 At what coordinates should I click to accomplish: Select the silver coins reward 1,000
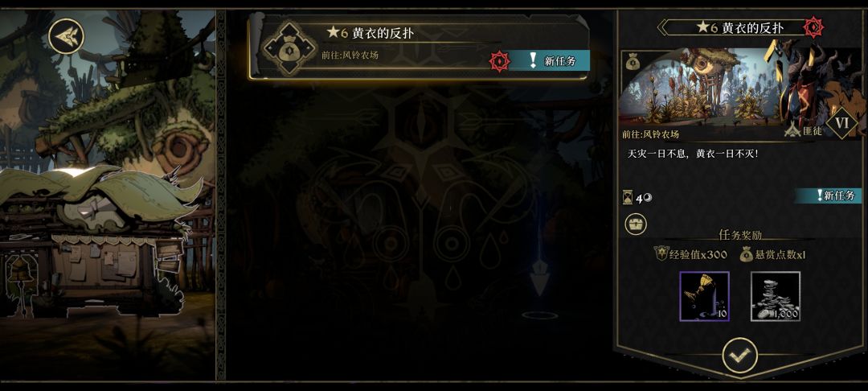click(776, 296)
